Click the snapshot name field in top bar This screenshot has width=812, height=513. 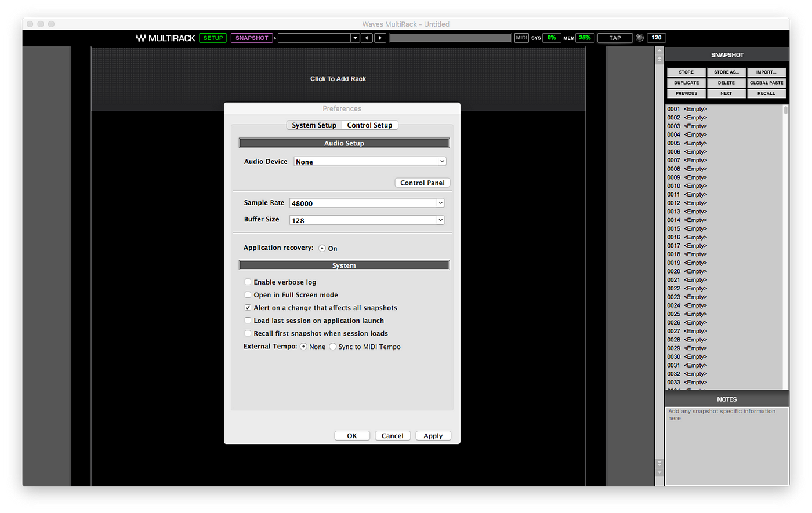[314, 38]
